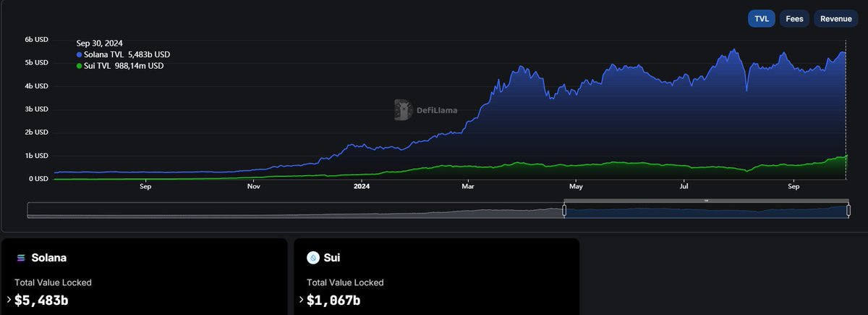Click the Sui droplet logo icon

[x=312, y=258]
